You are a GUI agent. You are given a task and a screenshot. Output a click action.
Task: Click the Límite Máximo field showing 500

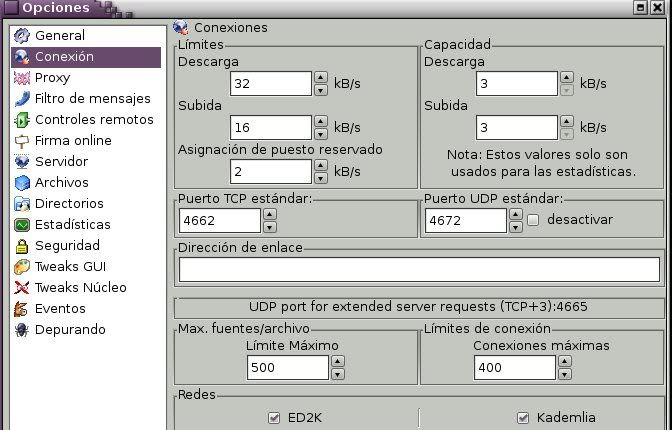click(x=288, y=367)
